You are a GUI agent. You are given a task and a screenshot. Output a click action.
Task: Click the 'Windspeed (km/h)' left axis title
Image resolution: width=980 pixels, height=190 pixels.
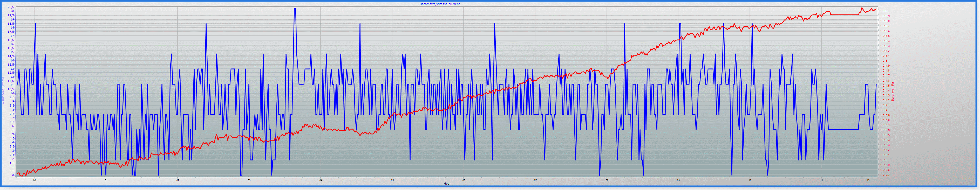[x=3, y=90]
